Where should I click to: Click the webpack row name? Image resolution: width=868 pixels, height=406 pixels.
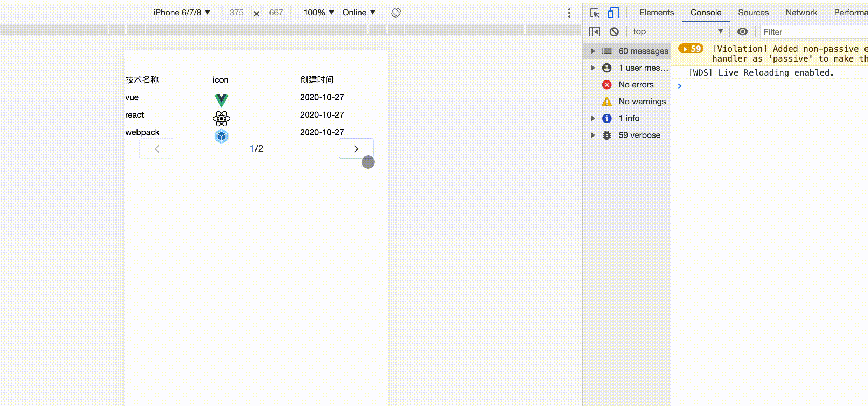pyautogui.click(x=142, y=132)
